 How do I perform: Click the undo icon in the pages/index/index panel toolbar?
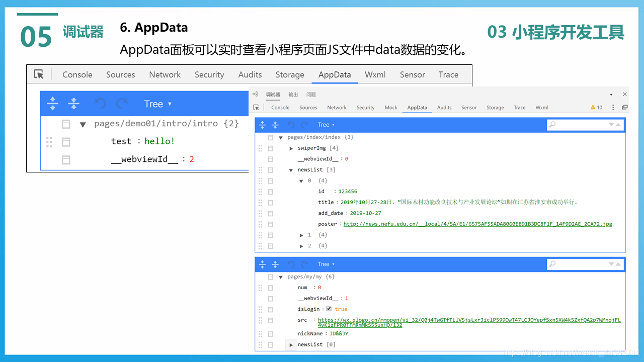[291, 125]
